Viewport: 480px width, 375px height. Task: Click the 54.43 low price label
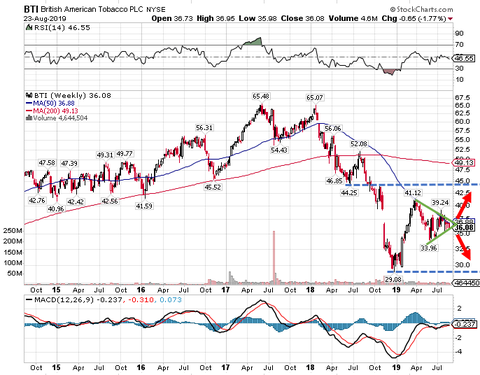pos(279,150)
